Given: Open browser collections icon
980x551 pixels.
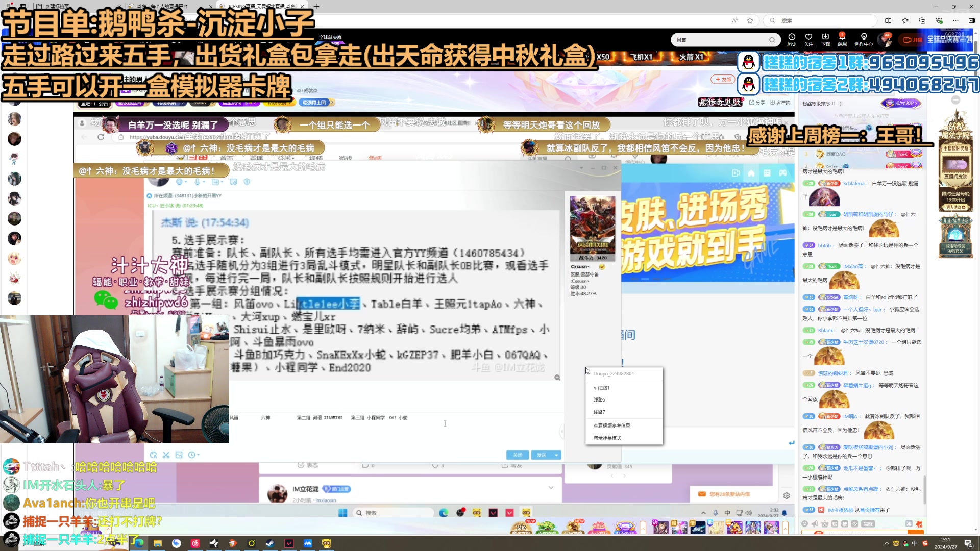Looking at the screenshot, I should coord(922,20).
